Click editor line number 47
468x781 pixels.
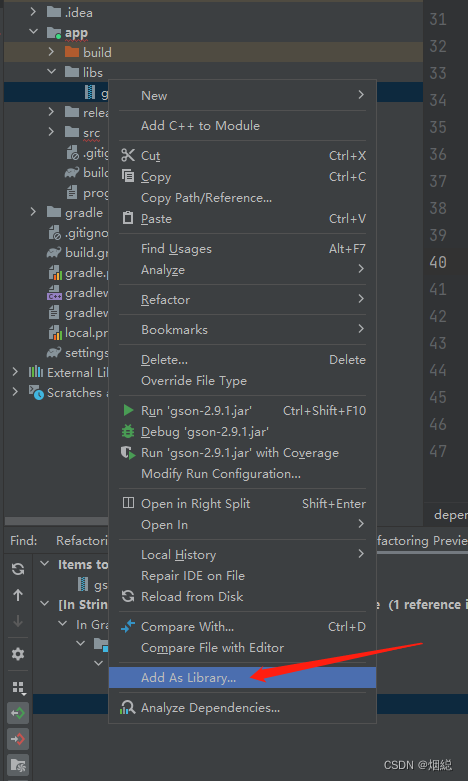(x=438, y=451)
